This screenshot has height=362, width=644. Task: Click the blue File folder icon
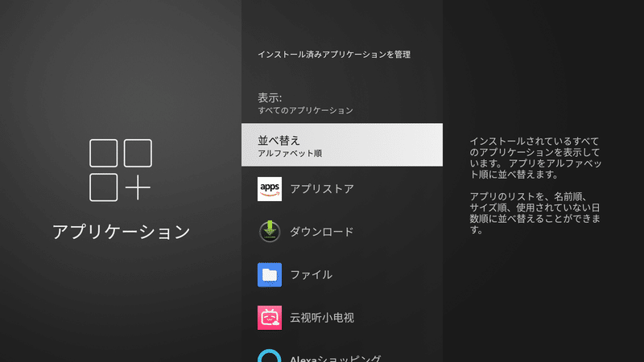tap(270, 274)
